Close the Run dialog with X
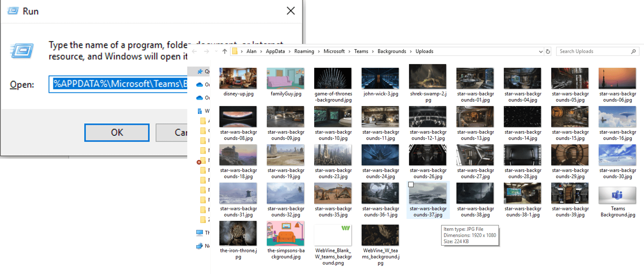The image size is (644, 274). click(291, 11)
